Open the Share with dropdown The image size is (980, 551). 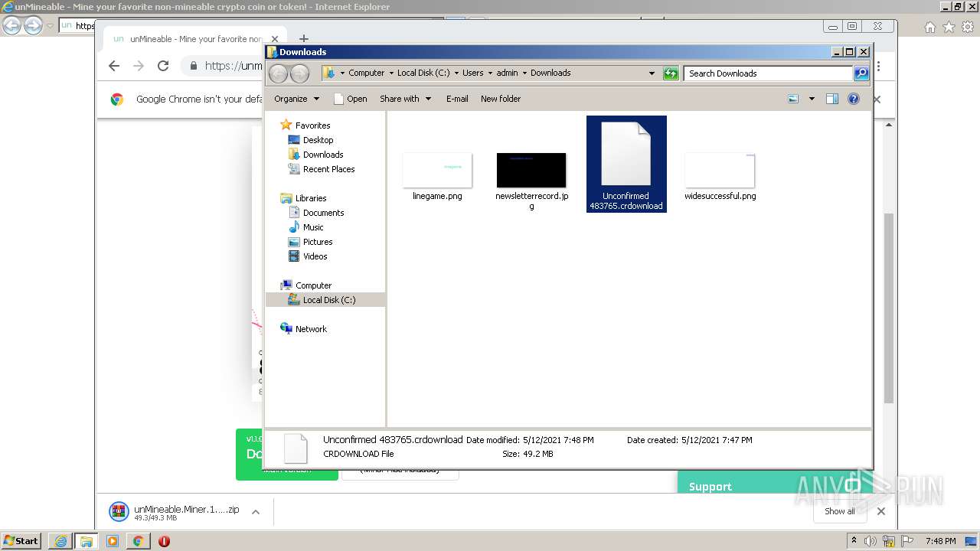click(x=406, y=99)
